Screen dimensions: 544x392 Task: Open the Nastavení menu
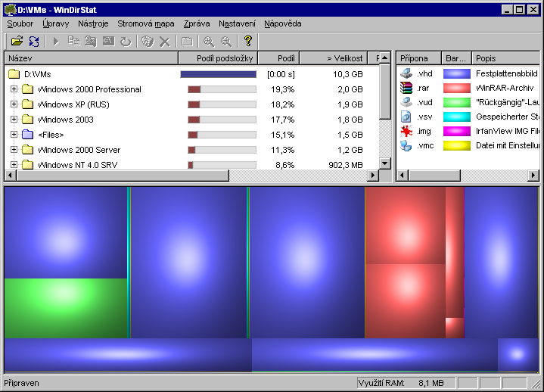click(237, 23)
